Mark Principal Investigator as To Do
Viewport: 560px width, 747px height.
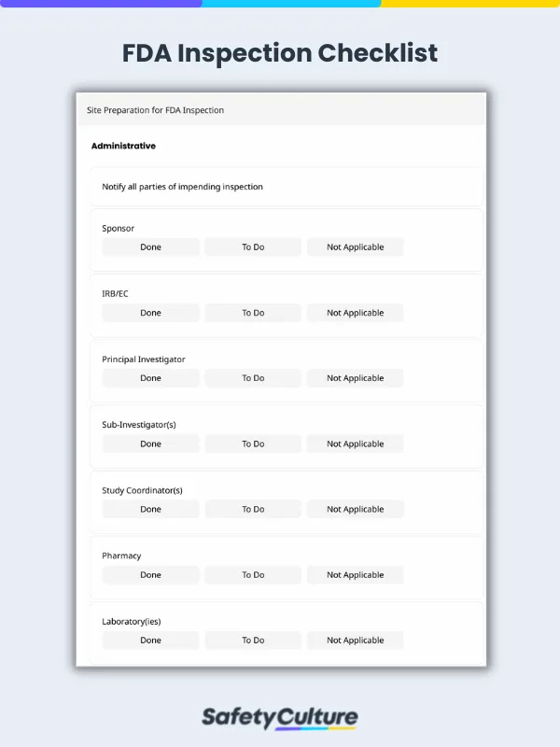coord(252,378)
